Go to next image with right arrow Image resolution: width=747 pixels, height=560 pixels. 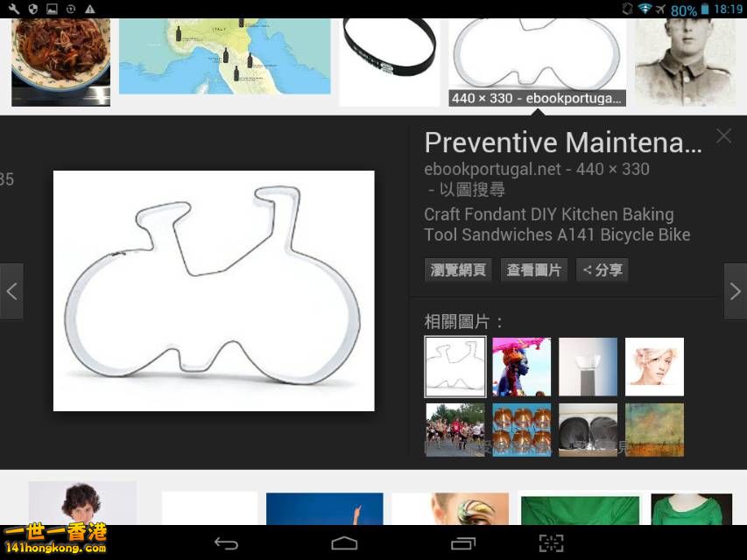pyautogui.click(x=735, y=291)
